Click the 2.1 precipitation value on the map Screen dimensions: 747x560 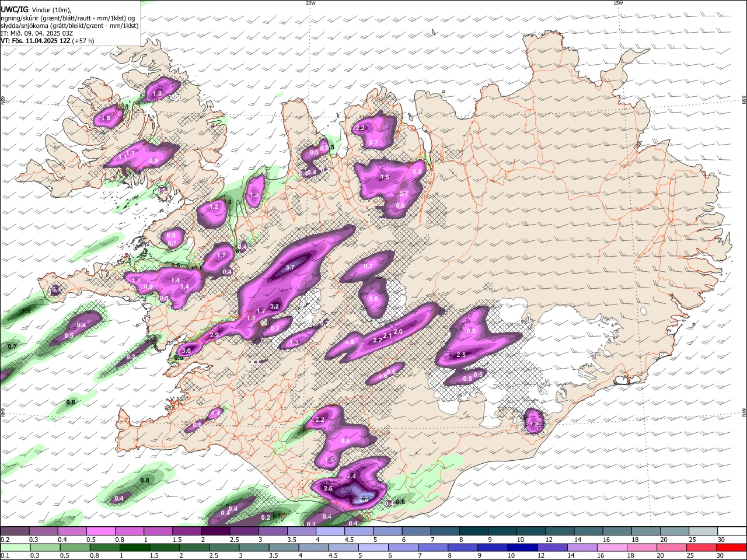(x=388, y=335)
